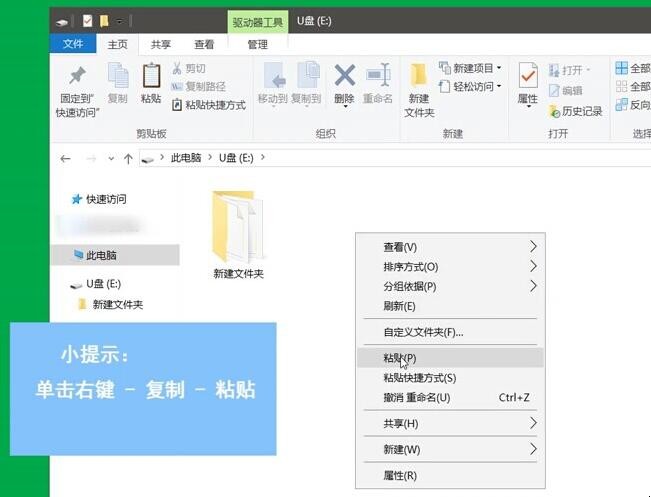651x497 pixels.
Task: Open 属性 icon with red checkmark
Action: [527, 77]
